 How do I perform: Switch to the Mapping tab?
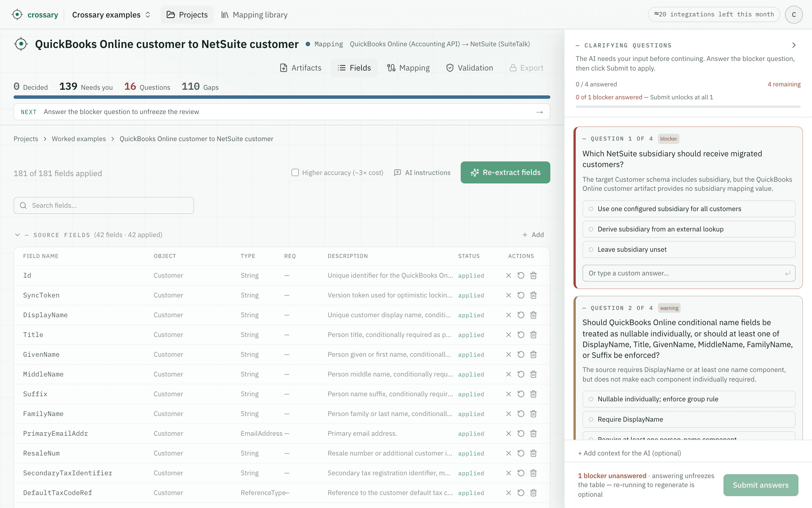pos(408,68)
